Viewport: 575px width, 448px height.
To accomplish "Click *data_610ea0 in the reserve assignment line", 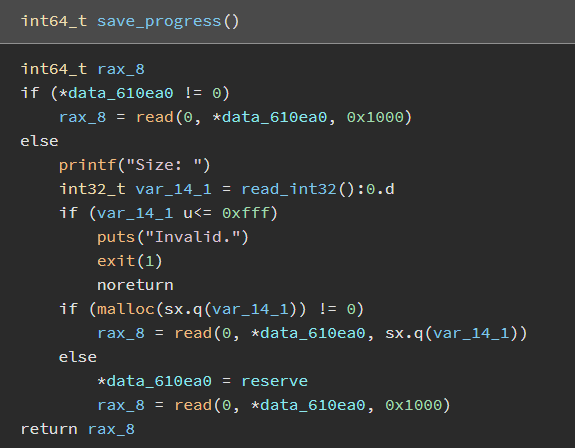I will pos(154,381).
